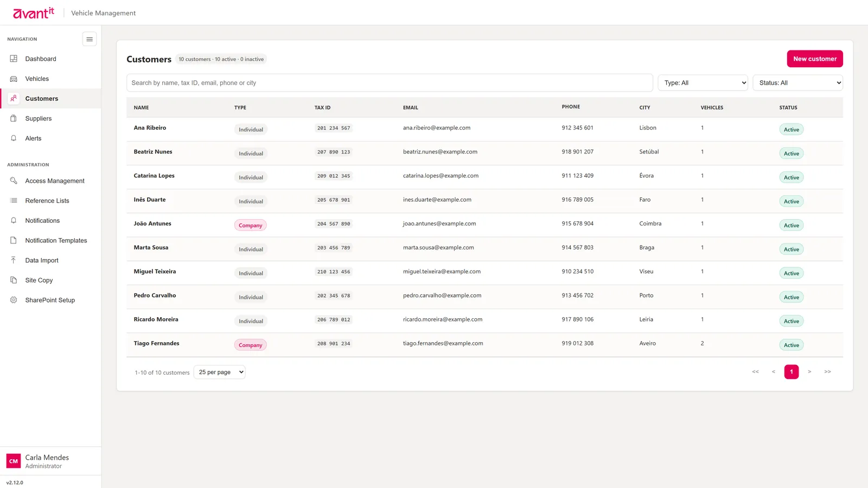Focus the customer search field
868x488 pixels.
click(x=390, y=83)
